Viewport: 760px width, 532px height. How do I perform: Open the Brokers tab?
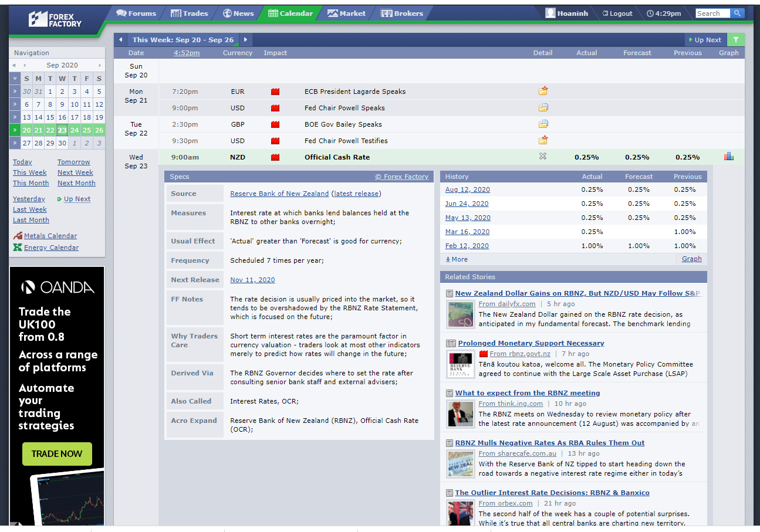pos(402,13)
